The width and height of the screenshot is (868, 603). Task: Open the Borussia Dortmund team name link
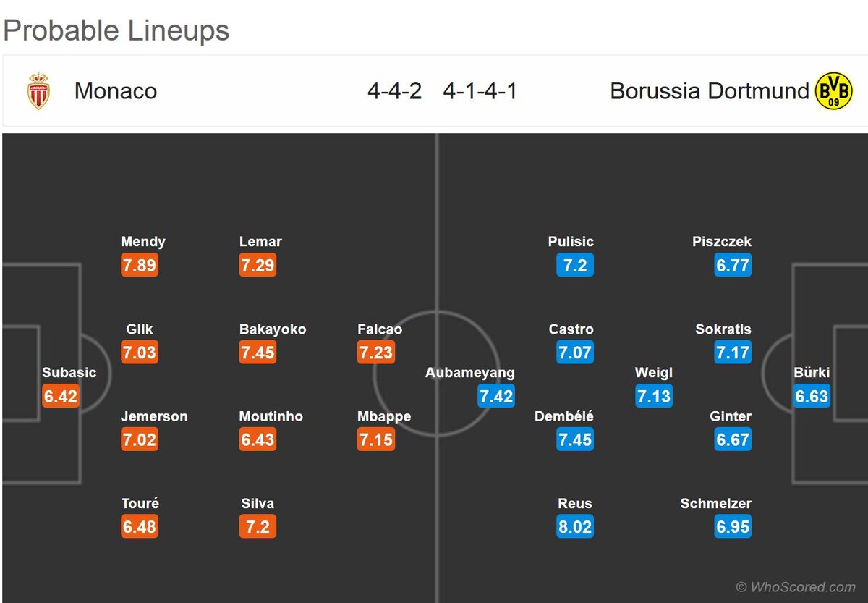(x=710, y=91)
